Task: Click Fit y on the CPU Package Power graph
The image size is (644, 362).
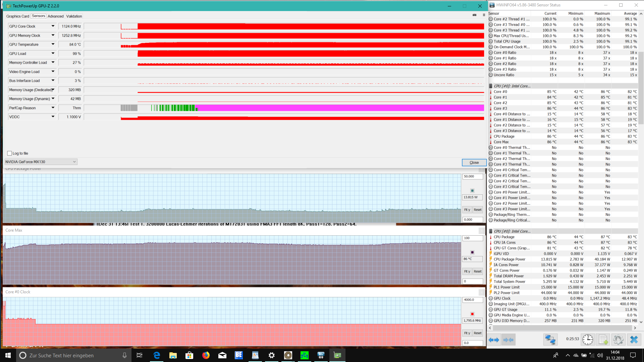Action: pos(467,209)
